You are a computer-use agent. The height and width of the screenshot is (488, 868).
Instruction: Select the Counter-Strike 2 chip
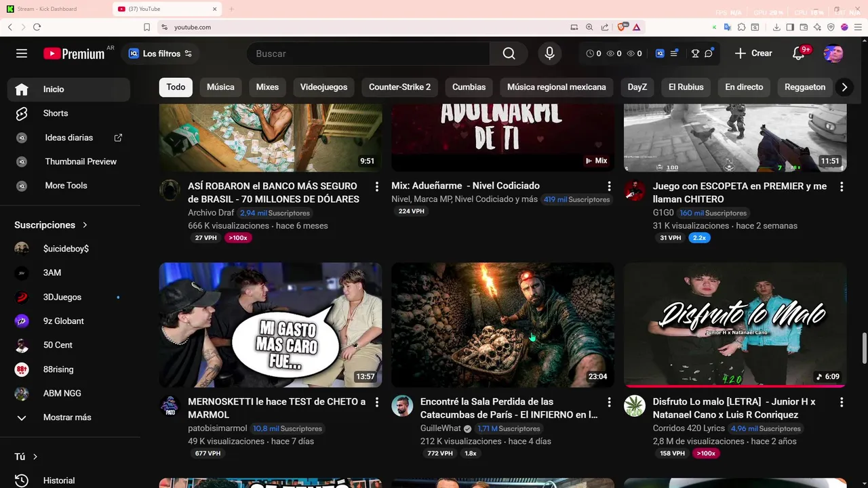399,87
